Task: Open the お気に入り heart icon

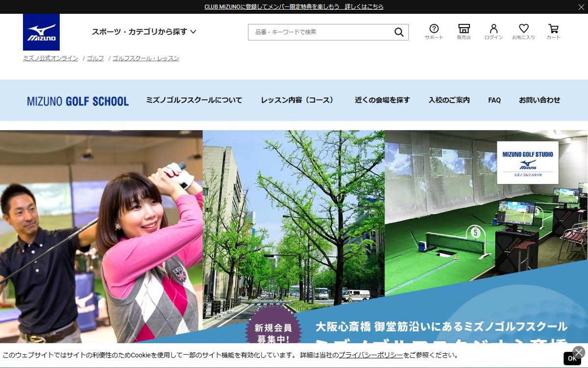Action: pos(523,32)
